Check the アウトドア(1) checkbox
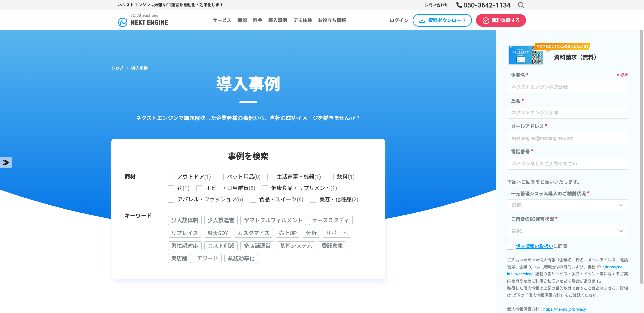The image size is (644, 313). [x=171, y=177]
